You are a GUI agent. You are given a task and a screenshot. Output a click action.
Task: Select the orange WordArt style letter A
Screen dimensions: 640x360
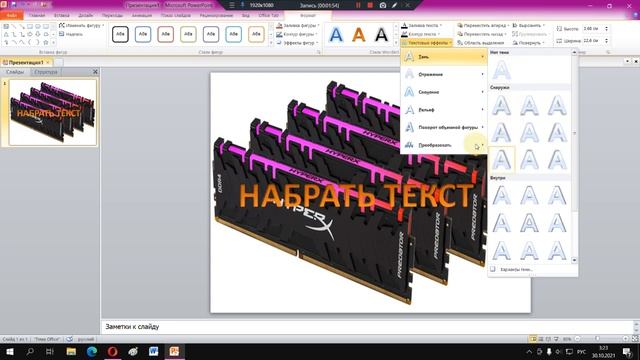(x=359, y=35)
